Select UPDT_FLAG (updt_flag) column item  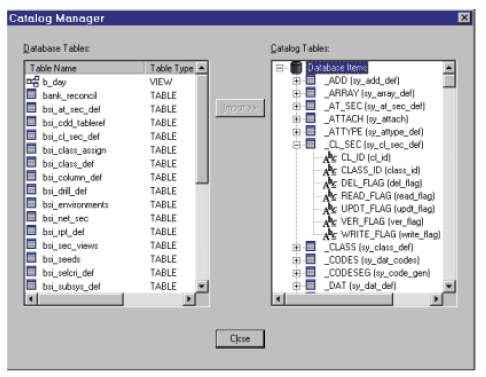pos(388,208)
